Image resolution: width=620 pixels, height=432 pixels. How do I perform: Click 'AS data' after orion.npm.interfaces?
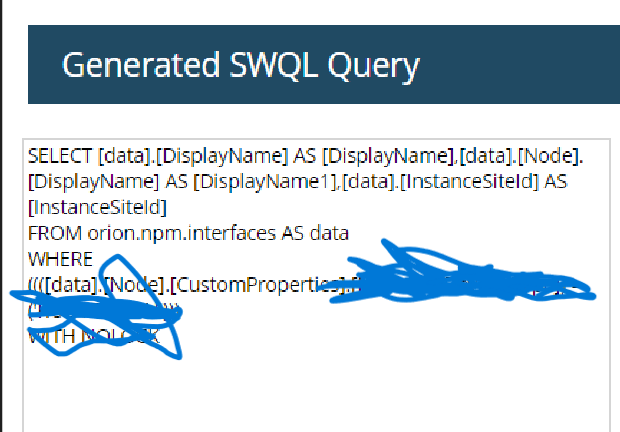coord(315,233)
